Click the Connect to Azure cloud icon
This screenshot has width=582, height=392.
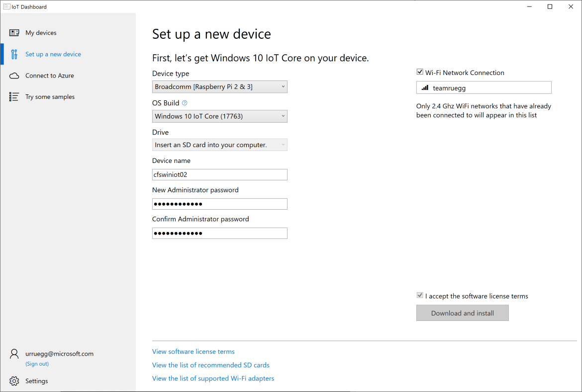point(14,76)
